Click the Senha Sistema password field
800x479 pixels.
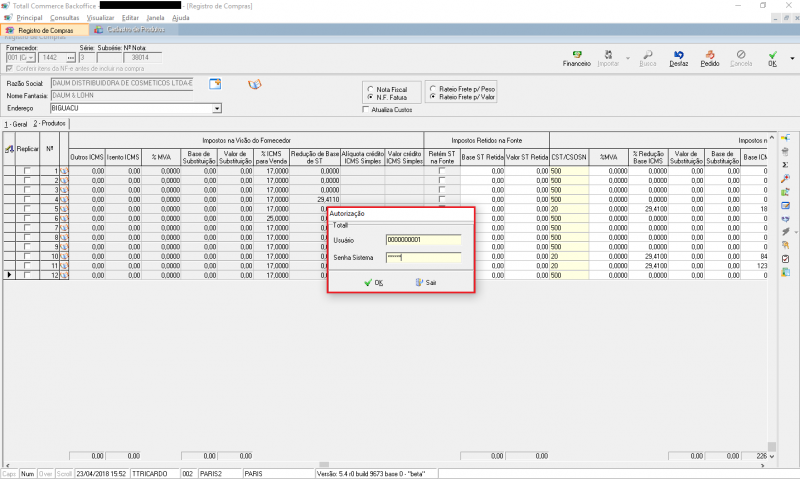pos(422,257)
